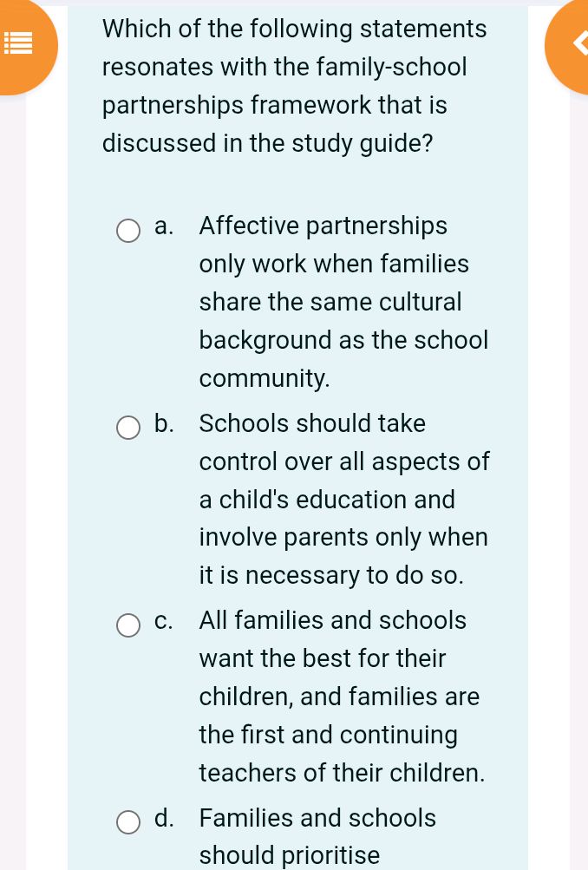Click the "Schools should take" answer text
Image resolution: width=588 pixels, height=870 pixels.
312,423
